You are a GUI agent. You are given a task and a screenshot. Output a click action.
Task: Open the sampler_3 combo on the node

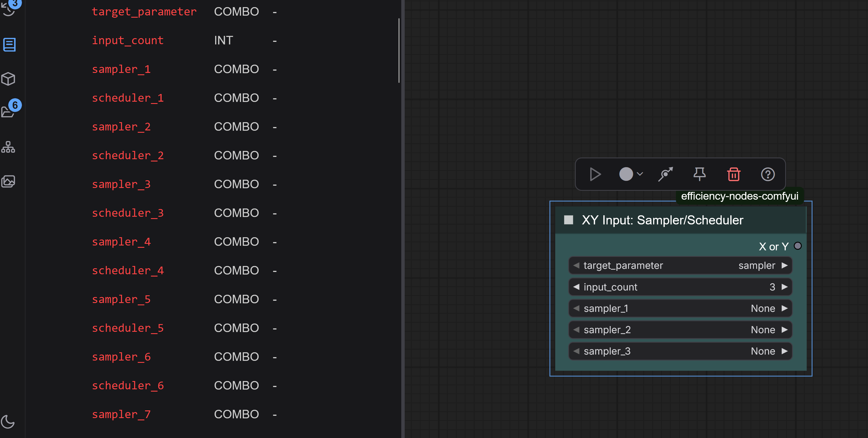pos(680,351)
